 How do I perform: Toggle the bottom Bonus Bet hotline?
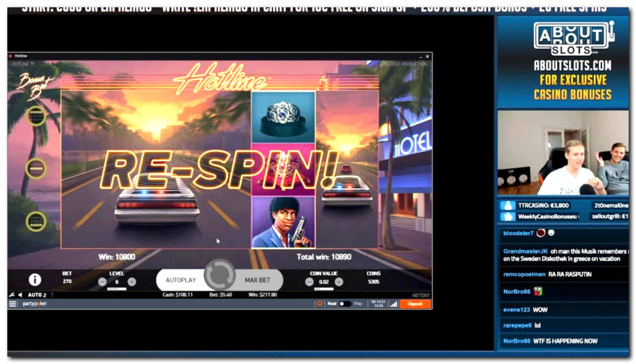(x=36, y=221)
